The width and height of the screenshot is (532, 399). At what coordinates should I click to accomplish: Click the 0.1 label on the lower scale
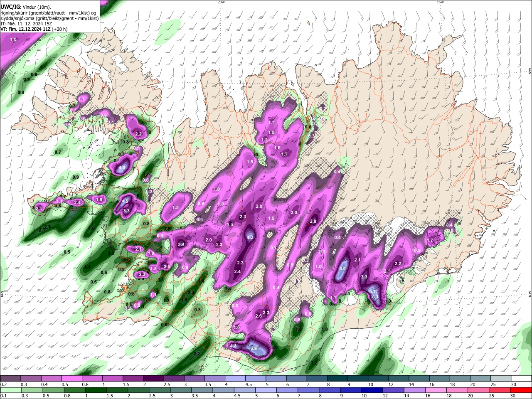(3, 396)
